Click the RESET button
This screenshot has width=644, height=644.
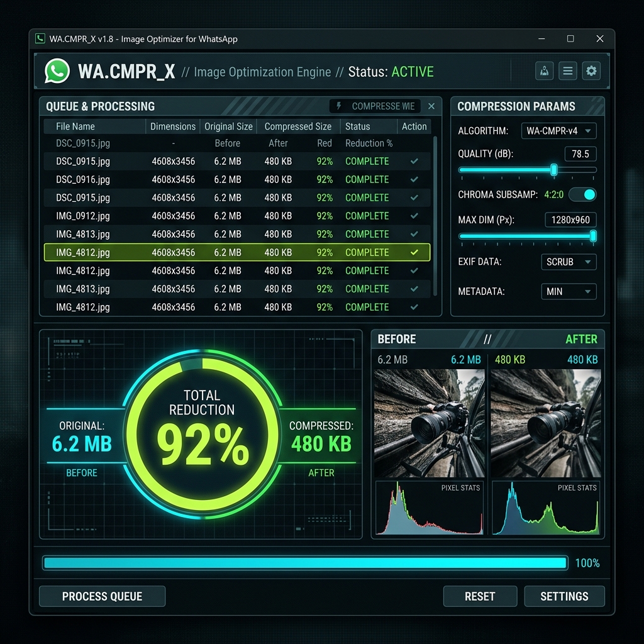pos(480,596)
